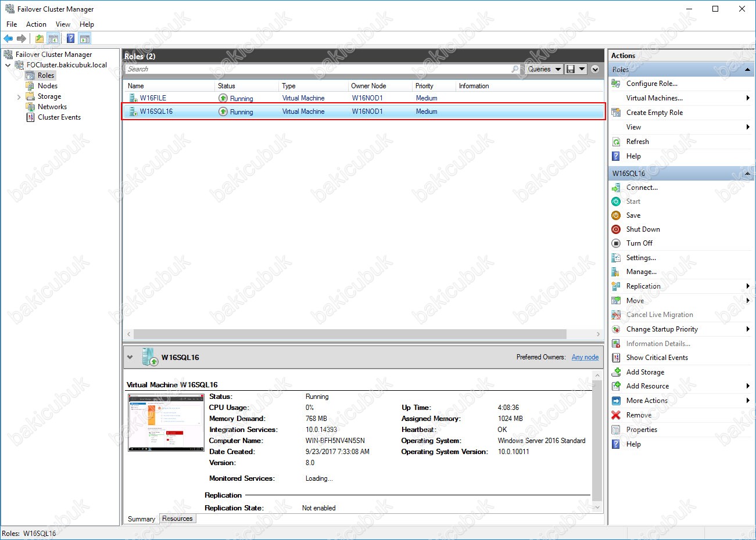This screenshot has height=540, width=756.
Task: Switch to the Summary tab
Action: point(141,519)
